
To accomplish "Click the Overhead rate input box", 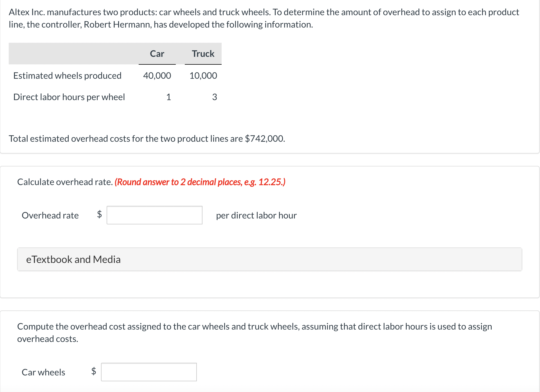I will 154,215.
